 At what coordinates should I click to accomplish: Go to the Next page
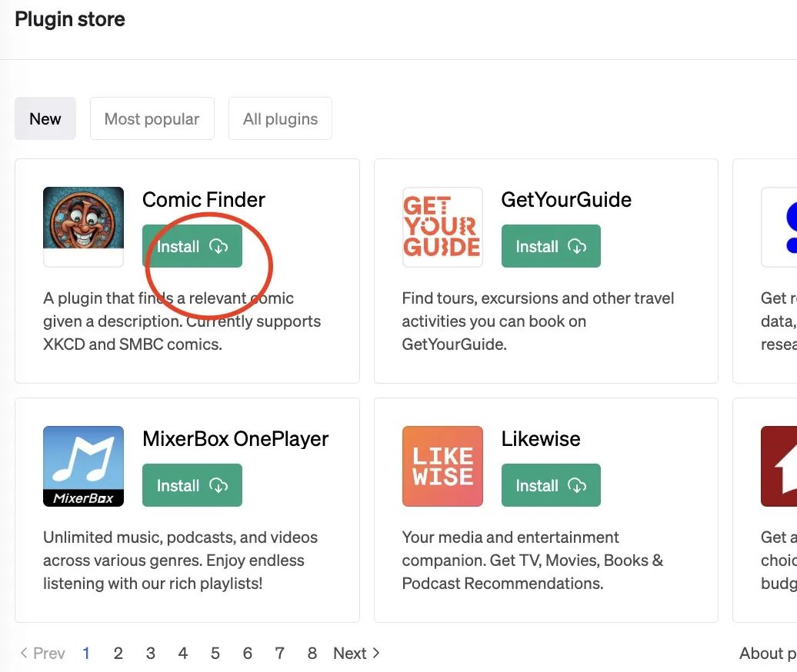click(x=356, y=654)
